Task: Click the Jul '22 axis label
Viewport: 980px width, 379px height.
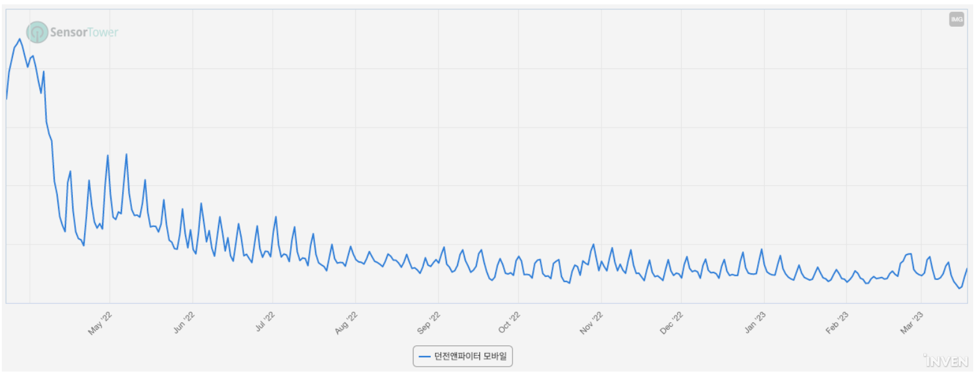Action: click(x=265, y=322)
